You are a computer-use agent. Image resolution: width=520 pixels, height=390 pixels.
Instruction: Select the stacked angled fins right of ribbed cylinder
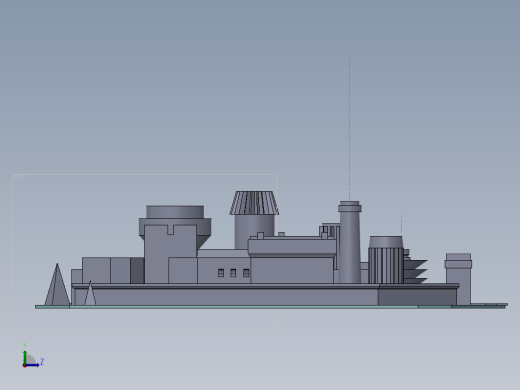(x=415, y=272)
